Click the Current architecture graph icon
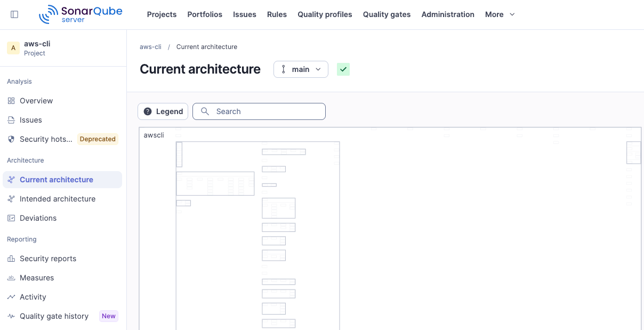This screenshot has width=644, height=330. tap(11, 180)
